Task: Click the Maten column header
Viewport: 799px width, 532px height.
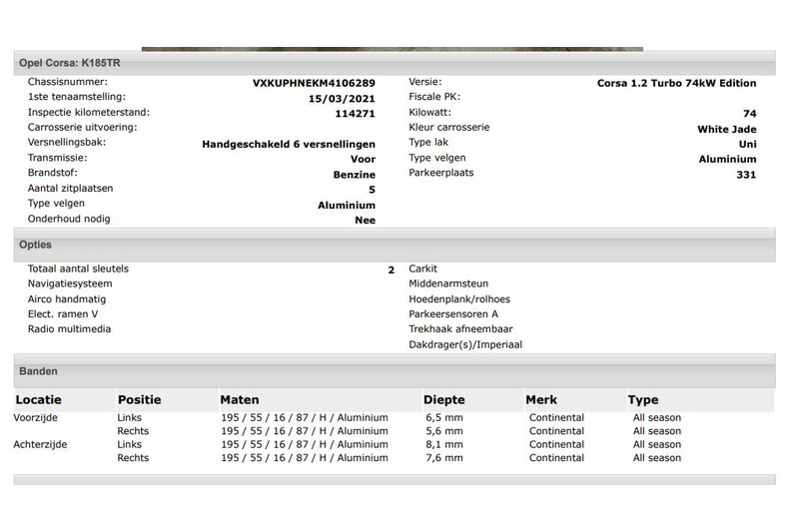Action: click(x=240, y=400)
